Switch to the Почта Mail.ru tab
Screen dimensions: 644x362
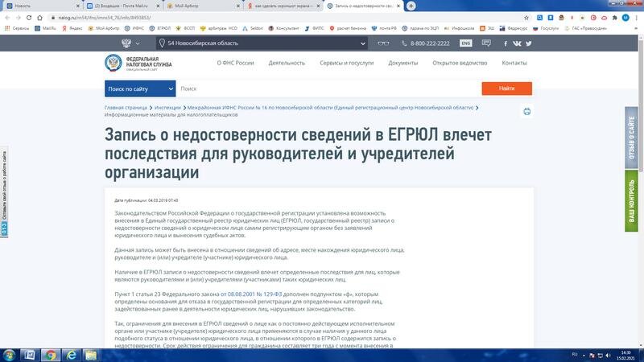pos(122,6)
